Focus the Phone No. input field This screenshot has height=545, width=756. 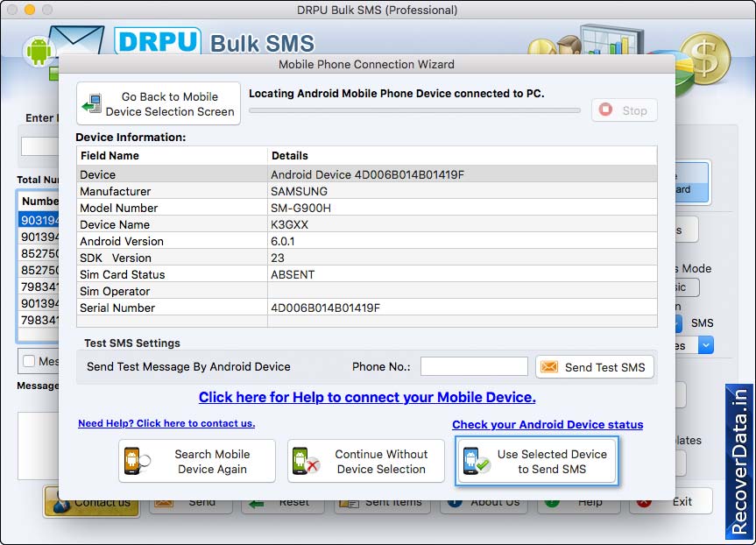click(x=474, y=366)
